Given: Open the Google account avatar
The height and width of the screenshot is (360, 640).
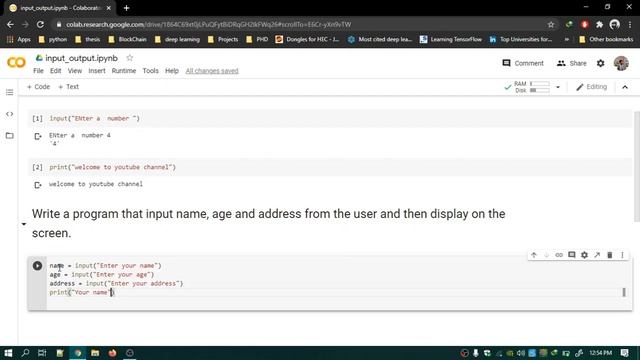Looking at the screenshot, I should coord(621,63).
